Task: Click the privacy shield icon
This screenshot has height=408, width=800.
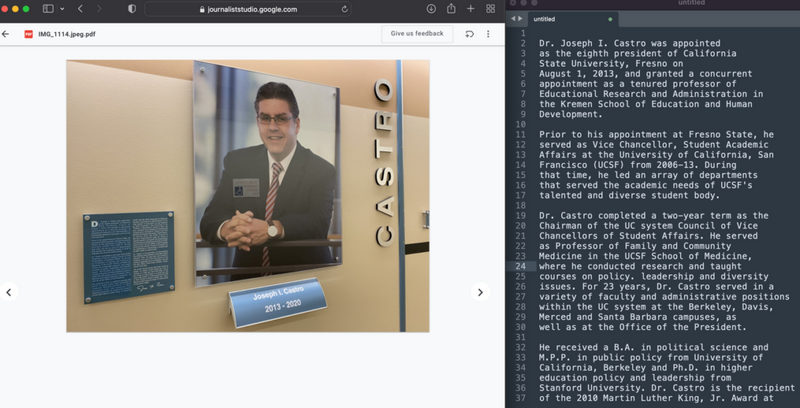Action: (130, 9)
